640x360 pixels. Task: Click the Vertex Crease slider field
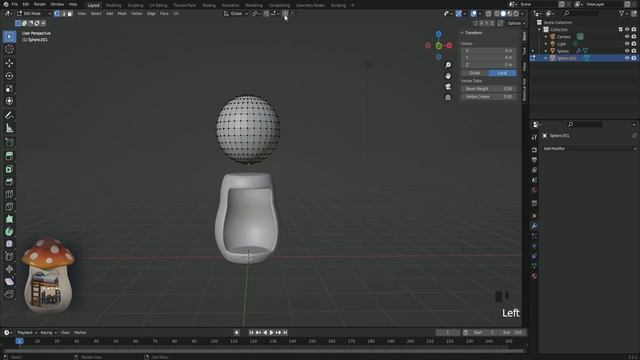pos(489,97)
